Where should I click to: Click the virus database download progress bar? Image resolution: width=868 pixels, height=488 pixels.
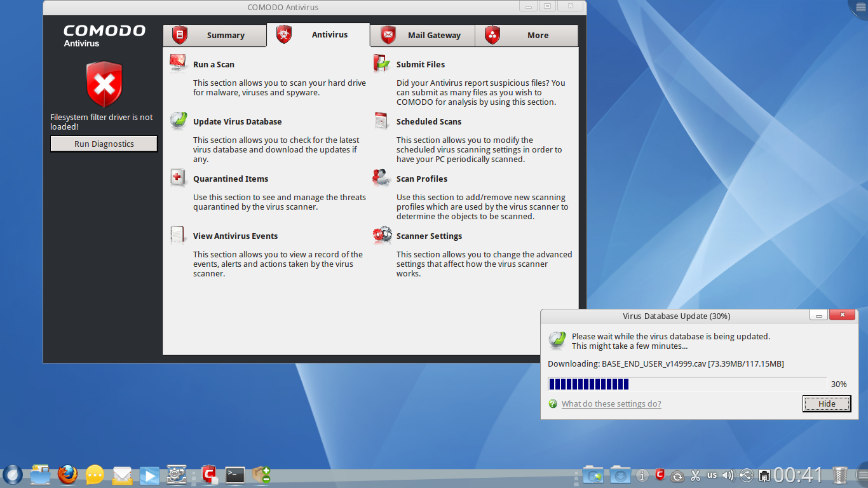point(687,384)
